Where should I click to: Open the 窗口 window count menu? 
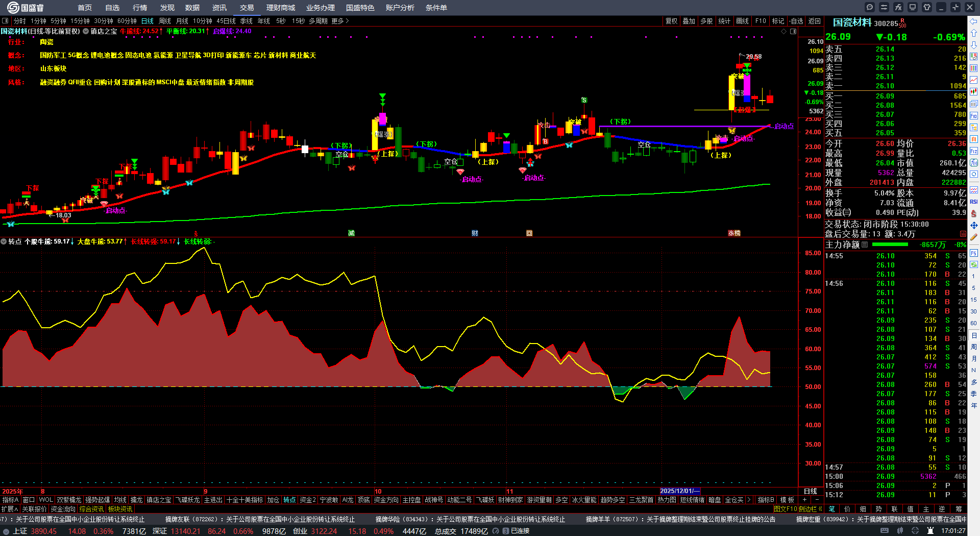[29, 500]
